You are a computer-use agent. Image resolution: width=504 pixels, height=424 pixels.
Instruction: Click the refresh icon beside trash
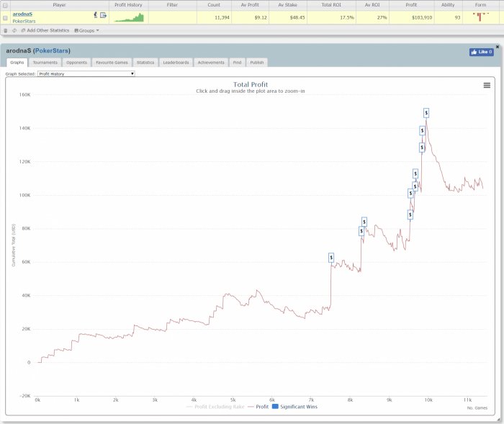(x=14, y=31)
